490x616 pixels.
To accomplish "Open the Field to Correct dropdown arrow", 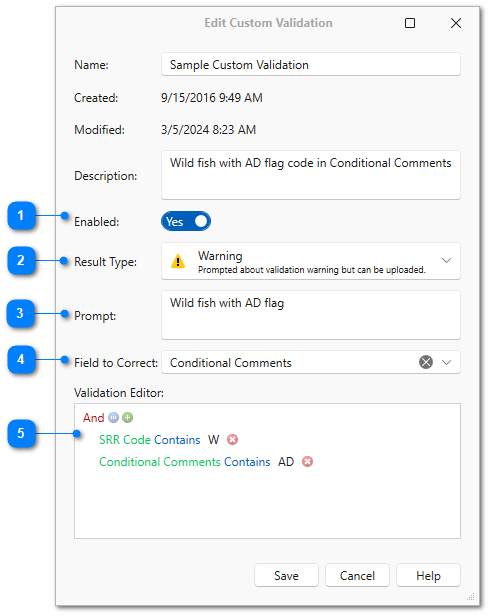I will tap(446, 362).
